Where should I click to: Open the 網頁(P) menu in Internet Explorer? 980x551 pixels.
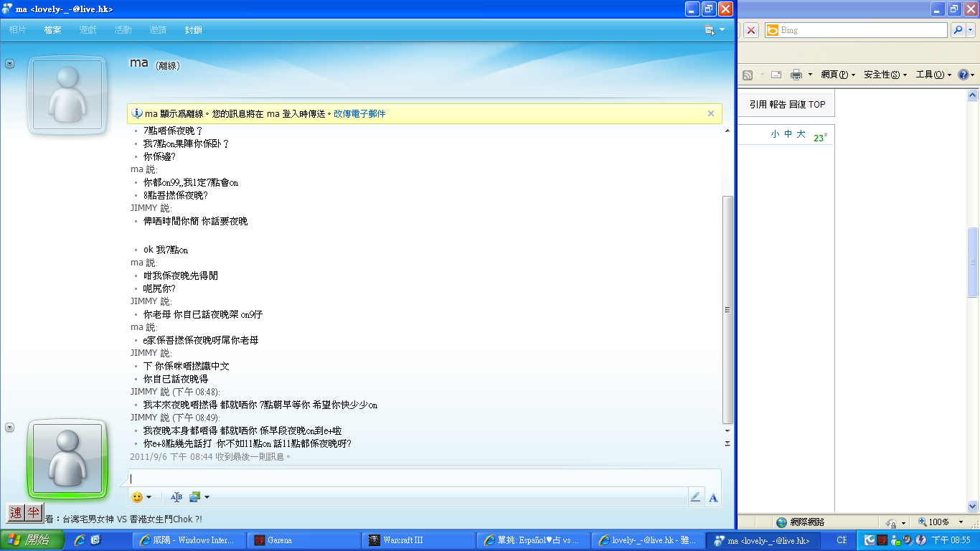838,75
